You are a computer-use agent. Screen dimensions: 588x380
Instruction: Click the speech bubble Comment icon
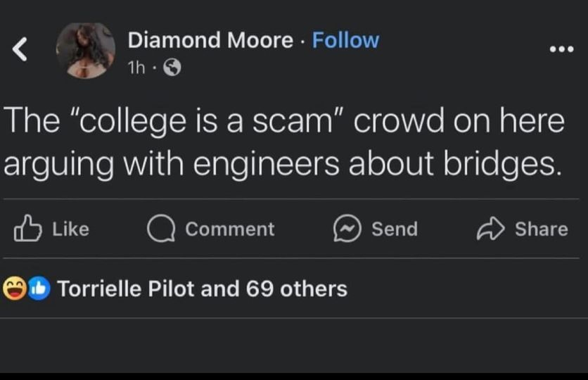pos(161,229)
